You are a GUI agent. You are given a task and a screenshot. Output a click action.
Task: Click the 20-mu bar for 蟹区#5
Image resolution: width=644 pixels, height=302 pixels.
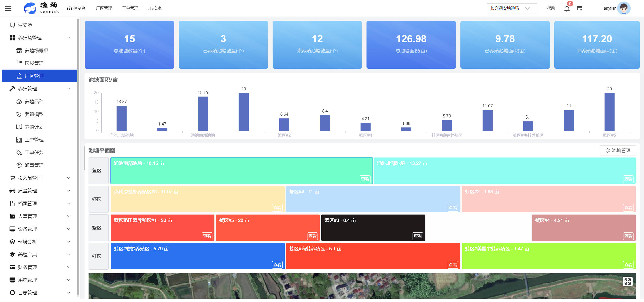click(609, 112)
